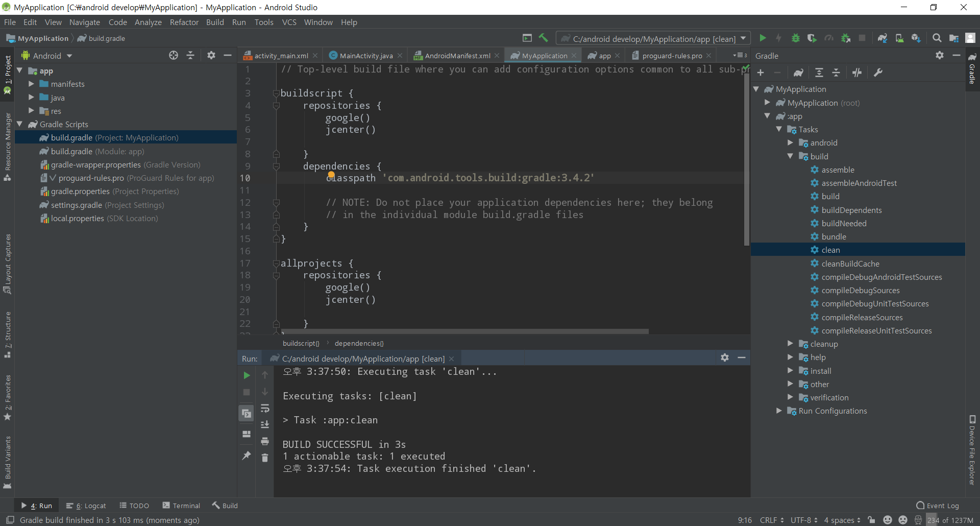Open the AVD Manager icon
Screen dimensions: 980x526
899,38
